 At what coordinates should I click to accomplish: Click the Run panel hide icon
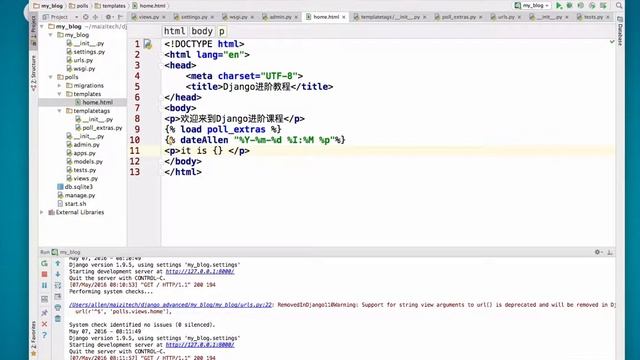[x=610, y=252]
